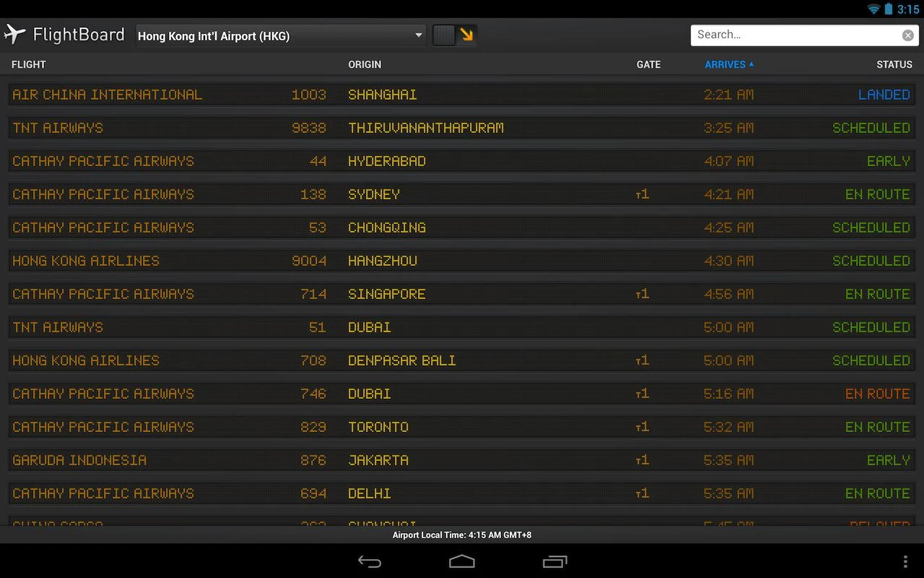Clear the search field with the X icon
Screen dimensions: 924x578
click(908, 35)
